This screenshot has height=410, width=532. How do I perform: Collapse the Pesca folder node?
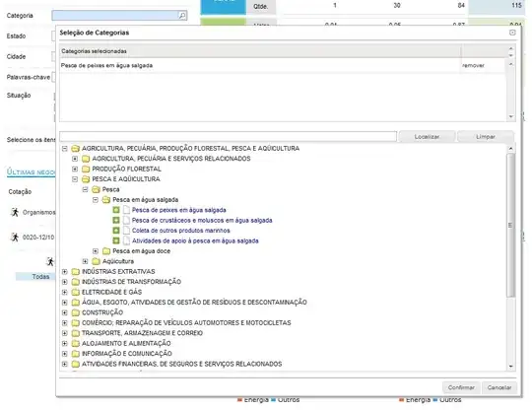85,189
